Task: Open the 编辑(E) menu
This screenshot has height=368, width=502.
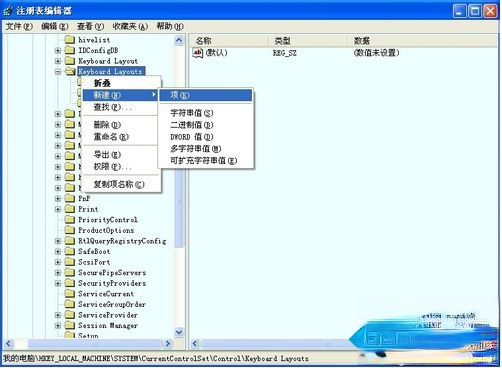Action: point(55,26)
